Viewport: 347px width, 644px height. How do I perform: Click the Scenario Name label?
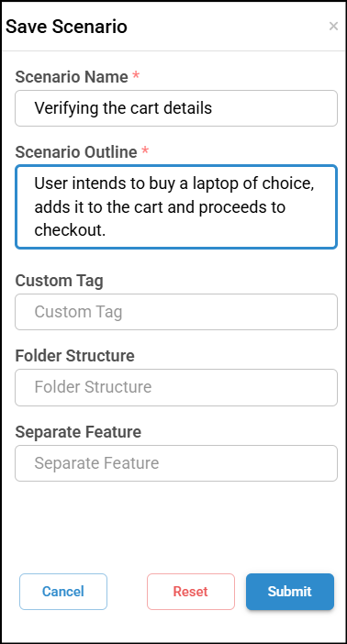pyautogui.click(x=72, y=77)
